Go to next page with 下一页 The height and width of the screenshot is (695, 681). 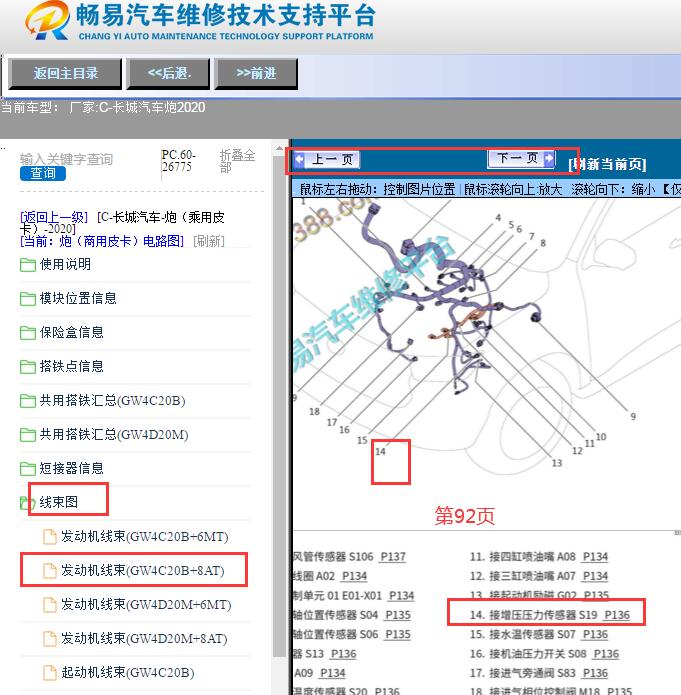(x=521, y=159)
